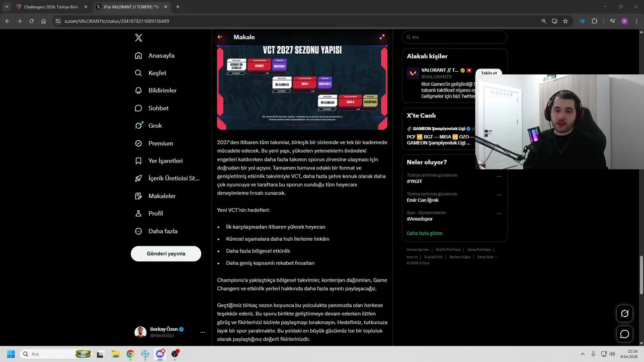Viewport: 644px width, 362px height.
Task: Open Premium page
Action: 154,143
